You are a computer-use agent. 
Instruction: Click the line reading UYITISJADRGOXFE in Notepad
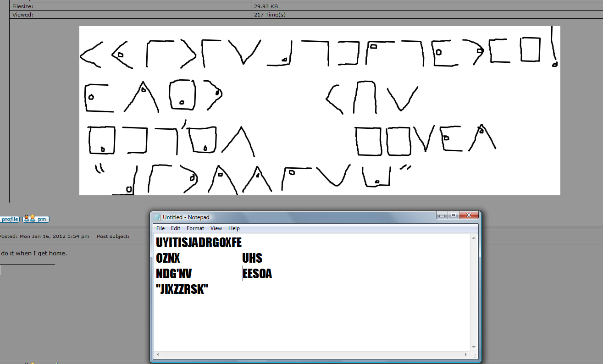(x=200, y=242)
